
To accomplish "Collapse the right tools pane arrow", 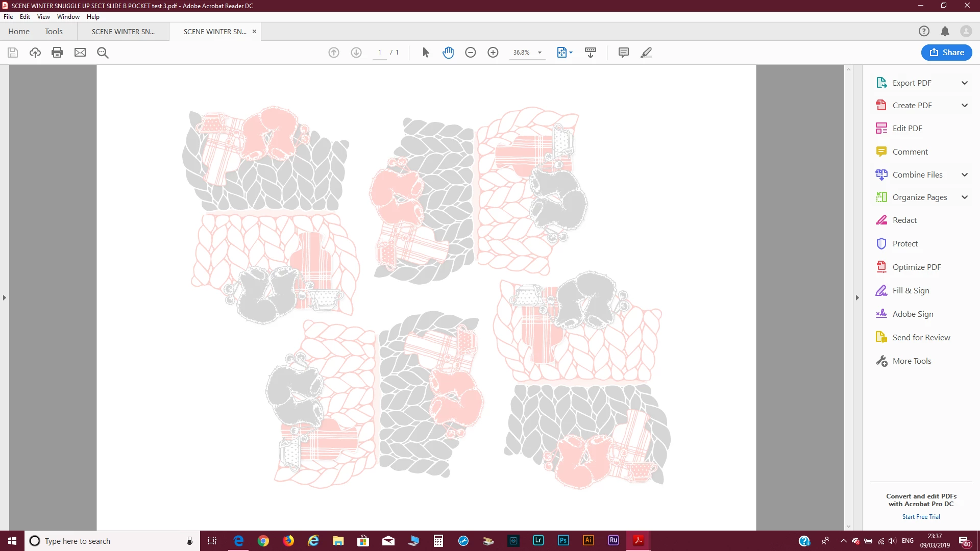I will (857, 297).
